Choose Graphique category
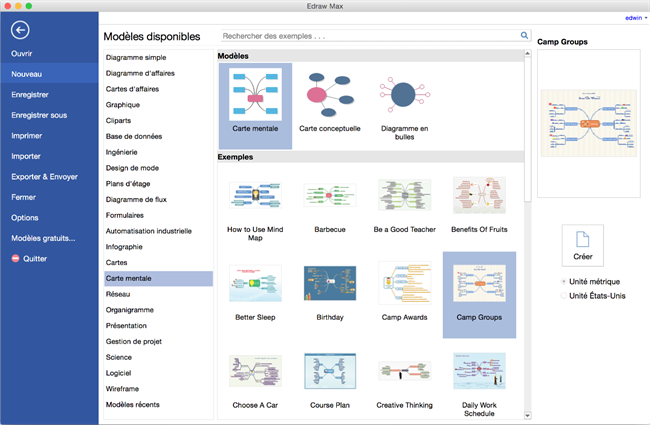650x425 pixels. (123, 105)
